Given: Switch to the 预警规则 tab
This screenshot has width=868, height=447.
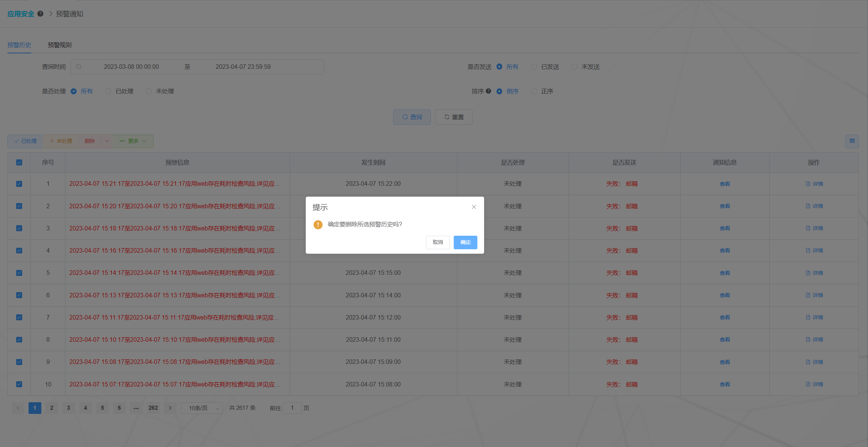Looking at the screenshot, I should click(x=59, y=45).
